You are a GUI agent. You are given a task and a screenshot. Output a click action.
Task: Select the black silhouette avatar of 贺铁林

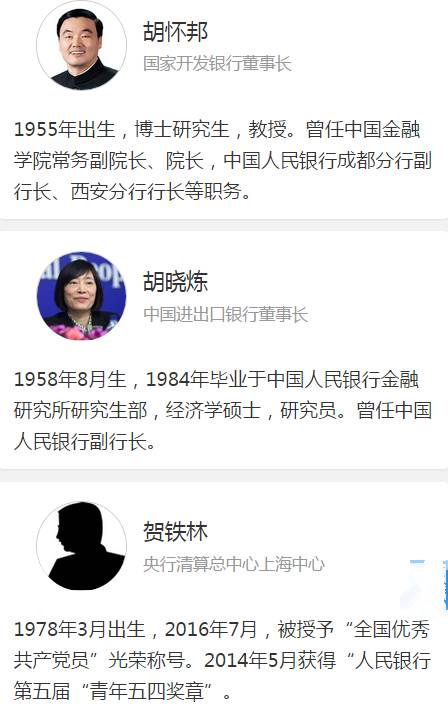coord(81,546)
